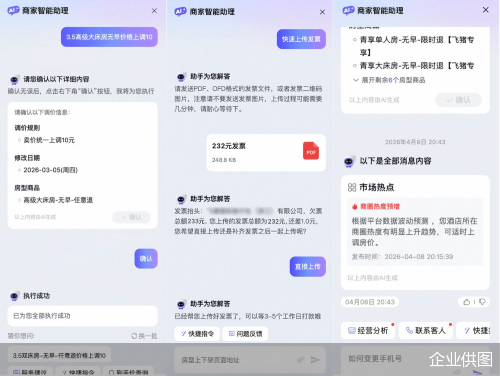Viewport: 500px width, 376px height.
Task: Click the AI logo in right panel header
Action: [x=348, y=10]
